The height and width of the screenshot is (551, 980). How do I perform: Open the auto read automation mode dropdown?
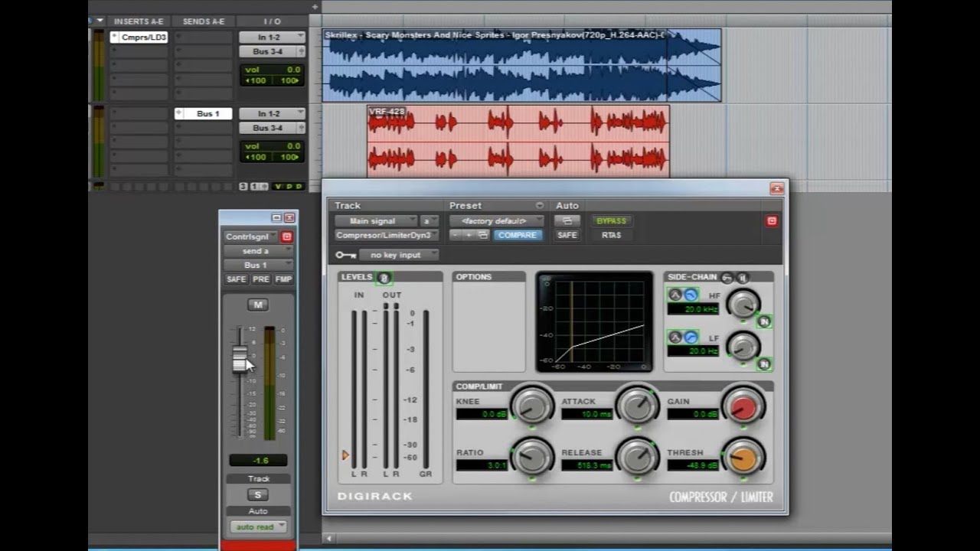pyautogui.click(x=258, y=527)
